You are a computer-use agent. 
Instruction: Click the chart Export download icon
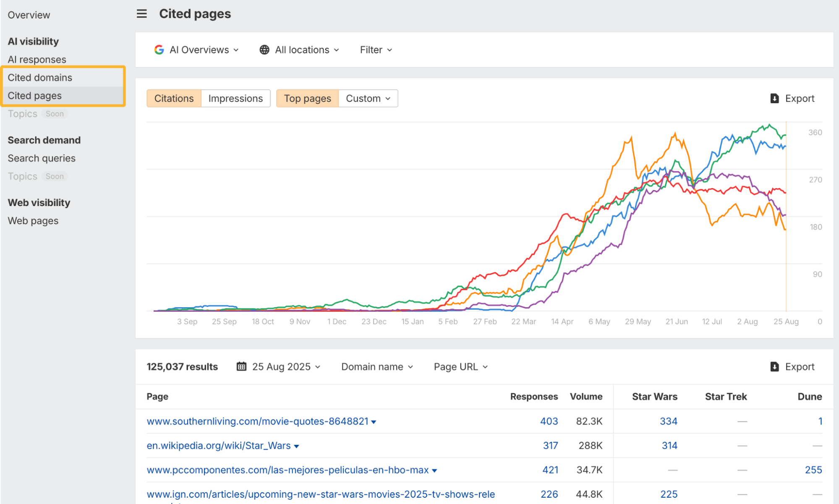pos(774,99)
